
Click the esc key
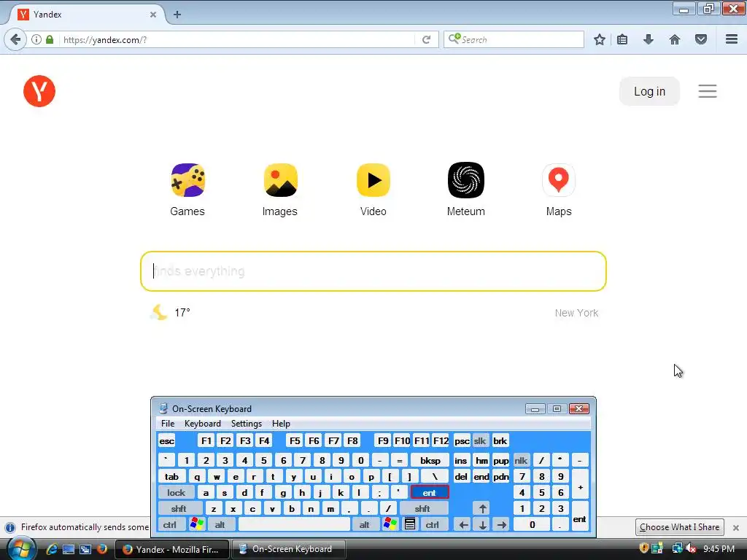[x=167, y=441]
